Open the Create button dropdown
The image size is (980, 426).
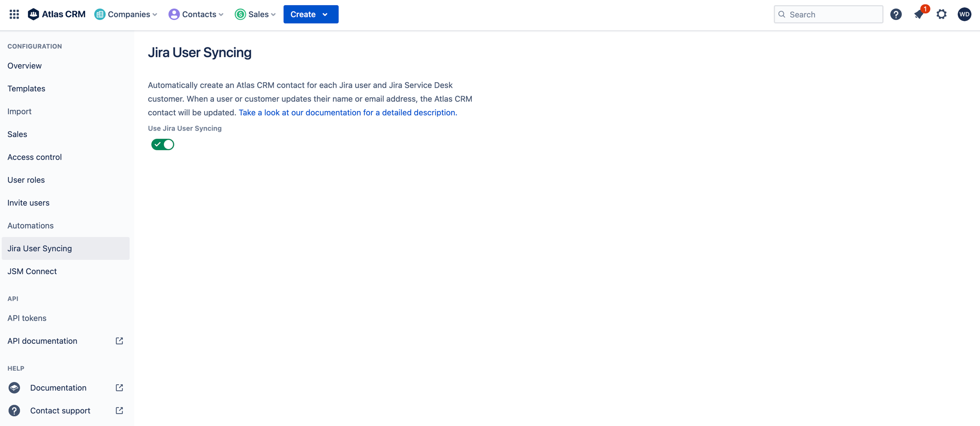[311, 14]
